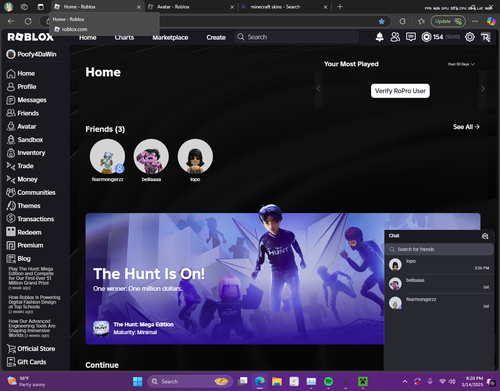The image size is (500, 391).
Task: Open friend fearmongerzz avatar
Action: (107, 156)
